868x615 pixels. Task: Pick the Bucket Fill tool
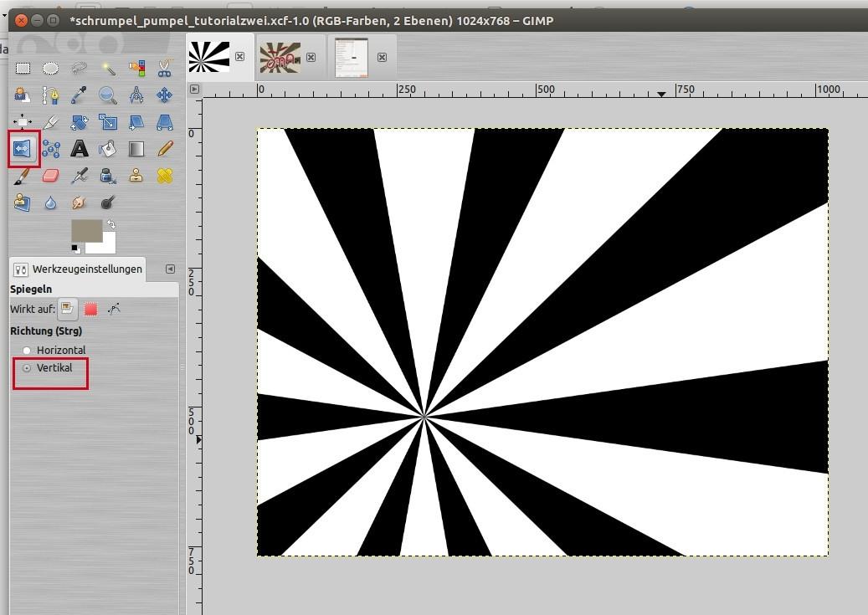(x=108, y=149)
